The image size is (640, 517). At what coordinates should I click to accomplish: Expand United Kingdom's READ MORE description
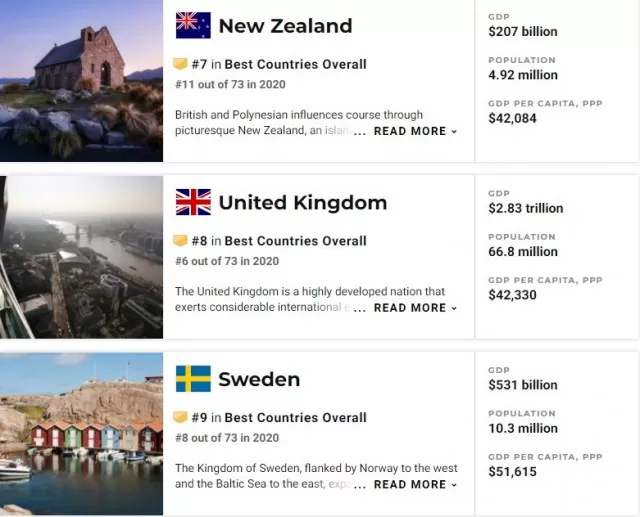[415, 308]
